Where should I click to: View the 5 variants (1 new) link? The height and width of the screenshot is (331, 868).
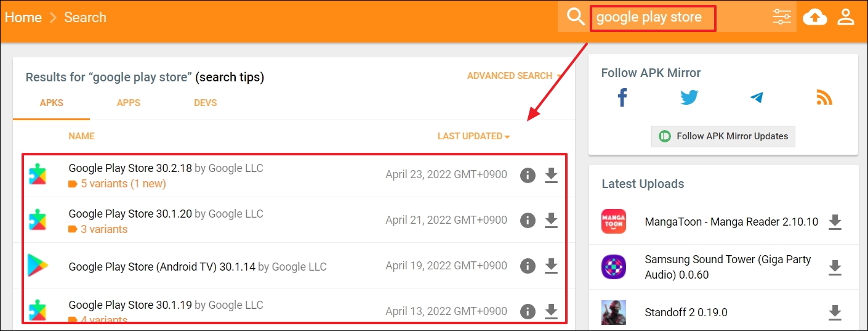[123, 184]
